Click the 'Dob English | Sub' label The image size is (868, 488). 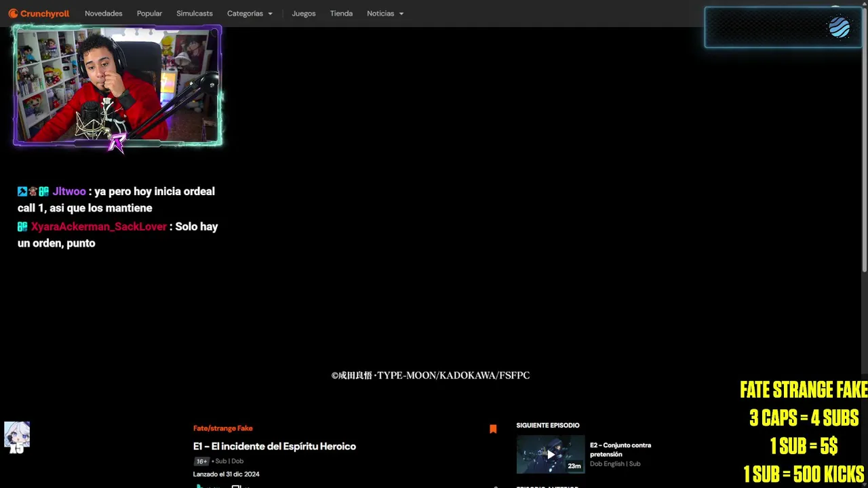coord(615,464)
